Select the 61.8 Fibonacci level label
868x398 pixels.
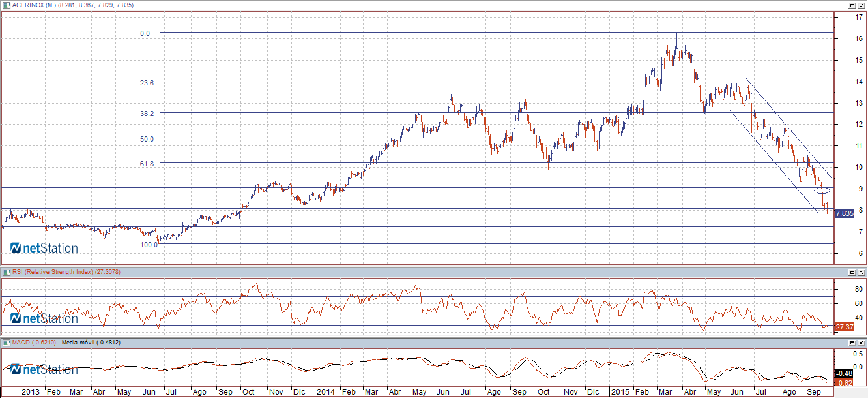pyautogui.click(x=147, y=164)
